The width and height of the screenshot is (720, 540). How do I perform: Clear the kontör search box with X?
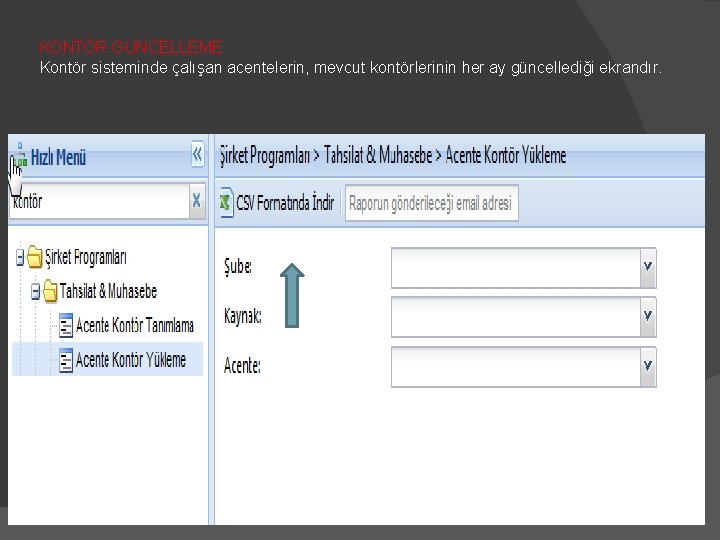[197, 201]
